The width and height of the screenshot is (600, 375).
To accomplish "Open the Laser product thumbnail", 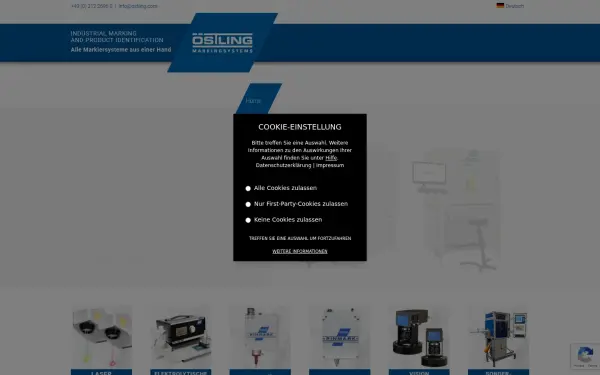I will pos(101,337).
